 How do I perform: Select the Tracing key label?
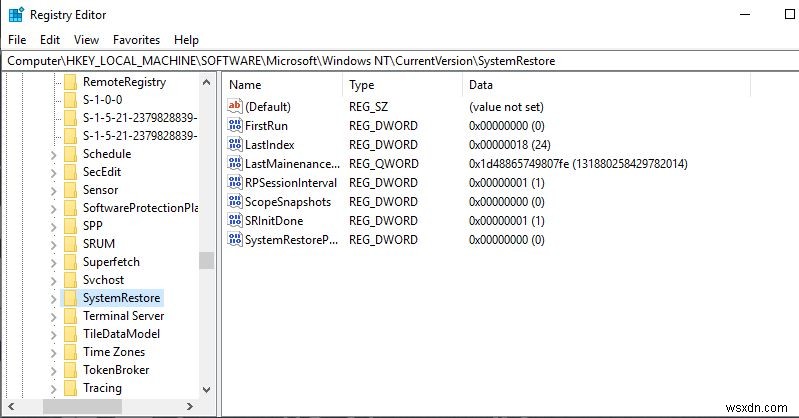point(102,388)
